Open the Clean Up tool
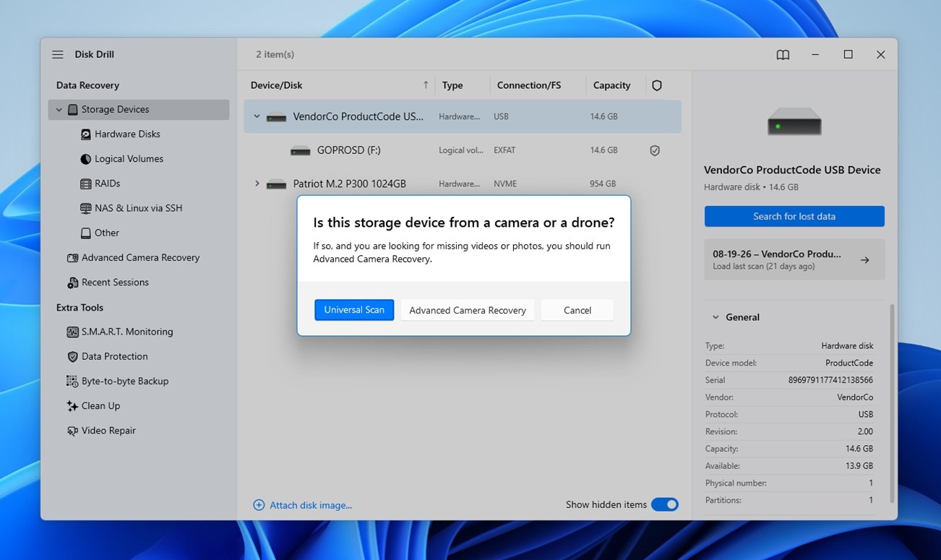941x560 pixels. coord(100,405)
